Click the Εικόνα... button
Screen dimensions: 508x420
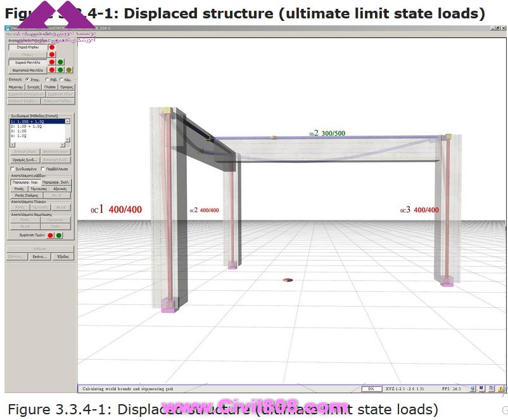click(x=39, y=257)
